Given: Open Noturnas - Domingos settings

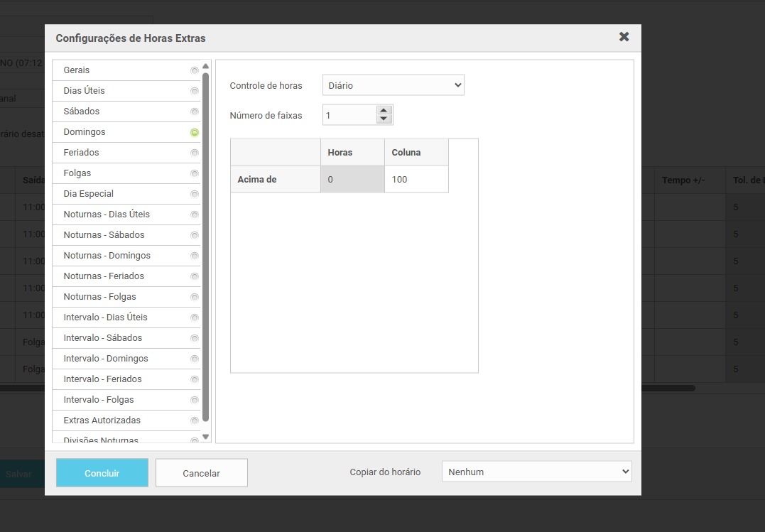Looking at the screenshot, I should coord(107,256).
